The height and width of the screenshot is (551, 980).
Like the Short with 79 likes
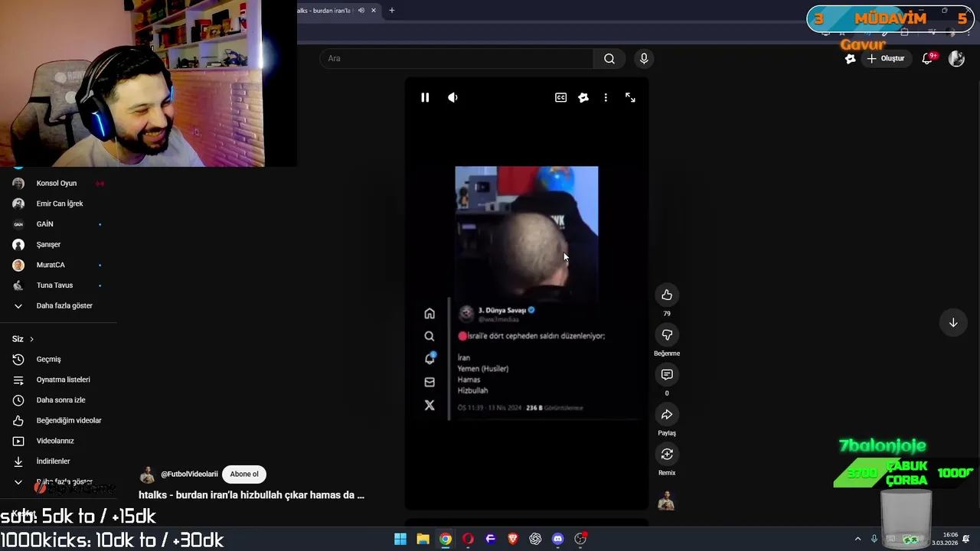pos(667,295)
